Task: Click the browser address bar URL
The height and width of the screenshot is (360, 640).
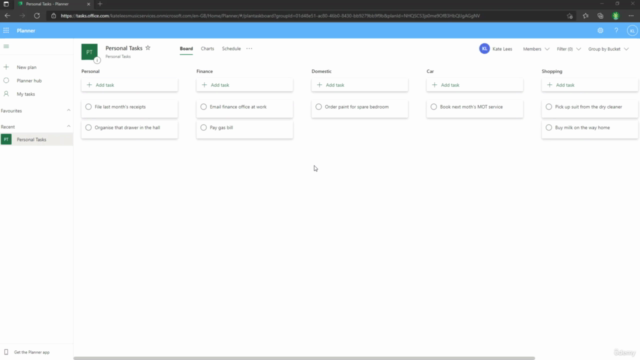Action: point(270,16)
